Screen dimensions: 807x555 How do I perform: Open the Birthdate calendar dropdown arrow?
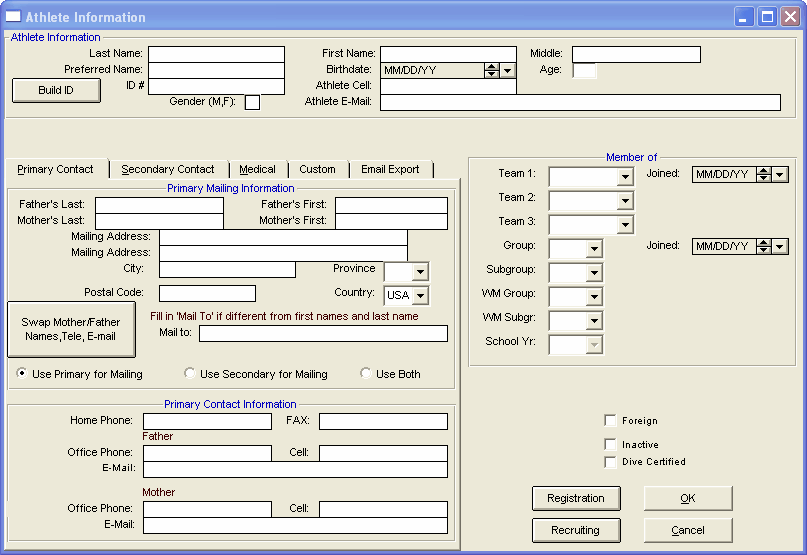click(508, 70)
